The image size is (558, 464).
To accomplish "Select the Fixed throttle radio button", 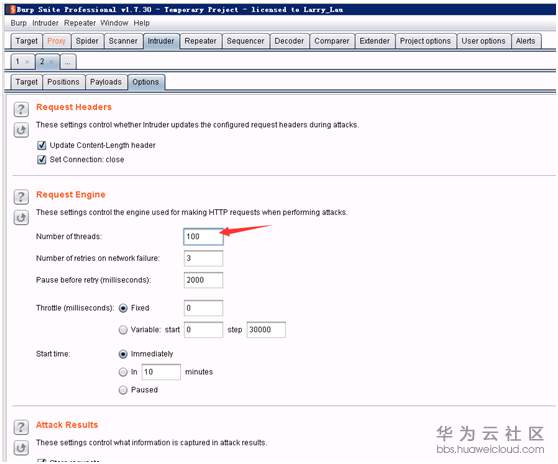I will pos(123,308).
